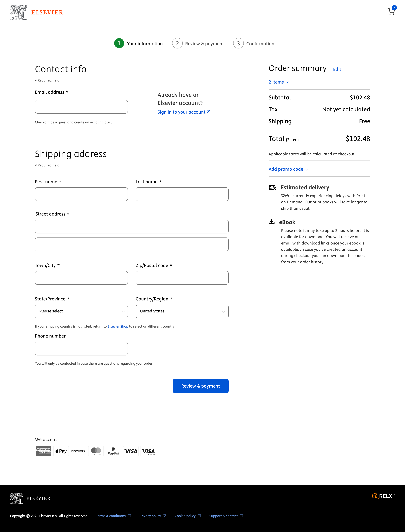Expand Add promo code section
The height and width of the screenshot is (532, 405).
click(x=288, y=169)
